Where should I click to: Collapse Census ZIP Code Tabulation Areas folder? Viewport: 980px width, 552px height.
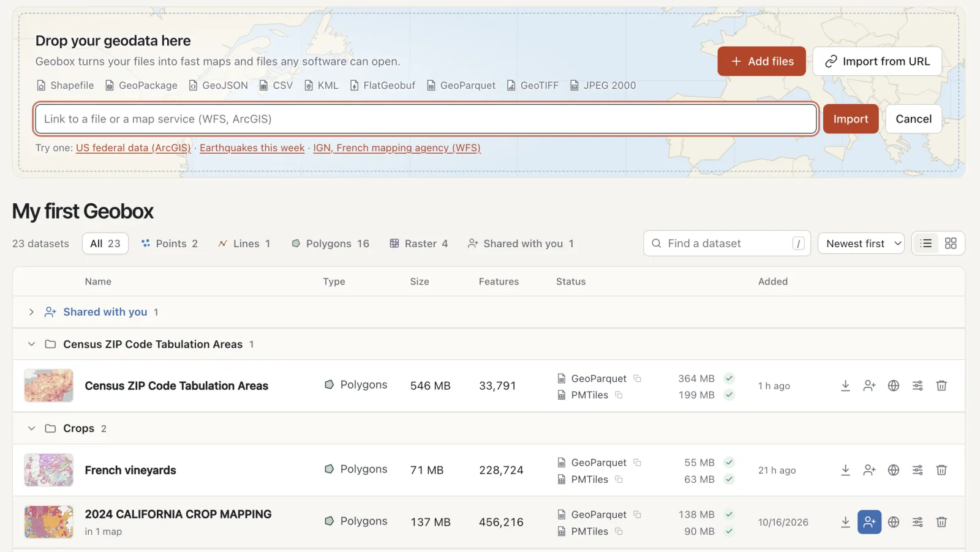[31, 344]
